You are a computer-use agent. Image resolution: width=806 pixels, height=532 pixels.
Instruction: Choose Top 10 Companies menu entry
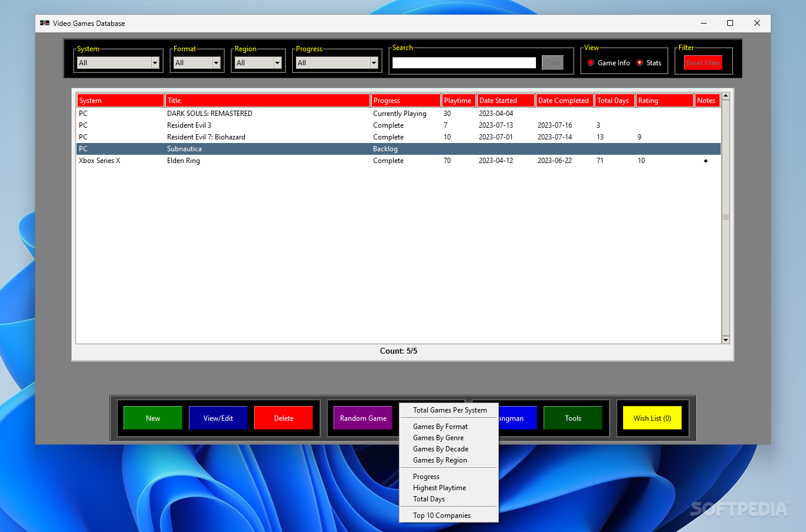pos(442,516)
